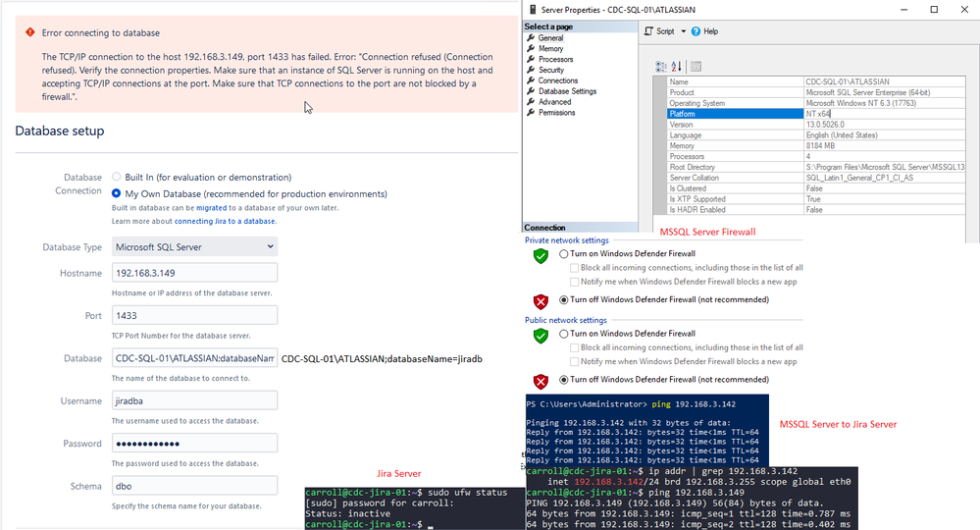The width and height of the screenshot is (980, 530).
Task: Click the red shield icon under Private network settings
Action: [541, 302]
